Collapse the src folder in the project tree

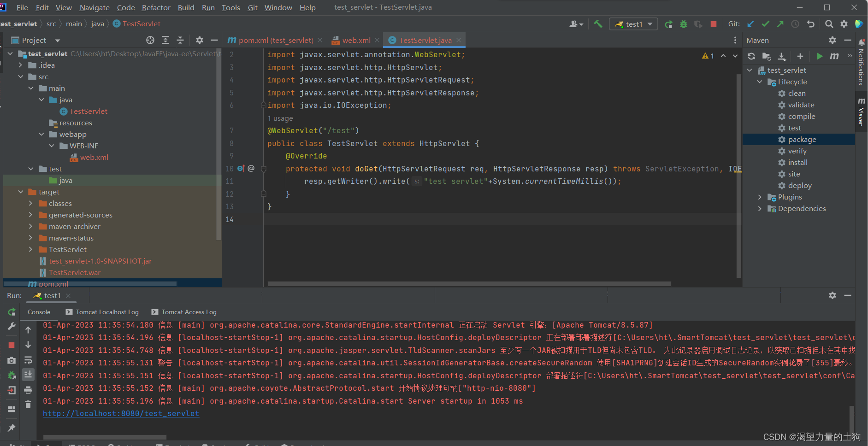[21, 76]
